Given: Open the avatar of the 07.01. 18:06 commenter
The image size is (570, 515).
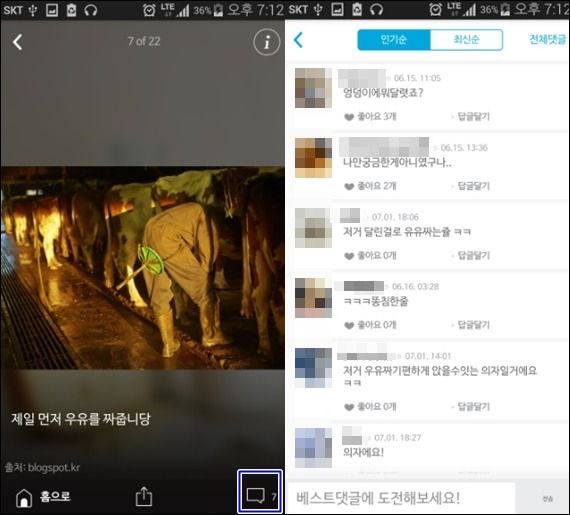Looking at the screenshot, I should pyautogui.click(x=313, y=228).
